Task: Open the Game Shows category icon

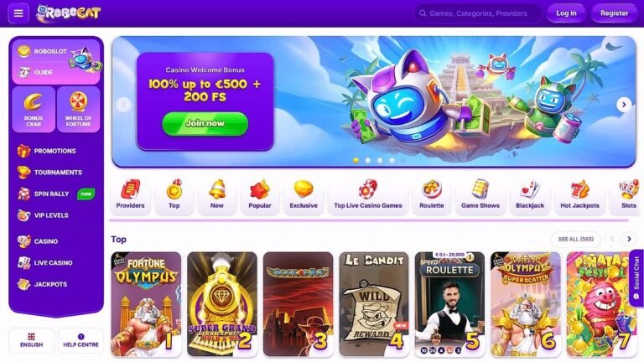Action: [x=480, y=194]
